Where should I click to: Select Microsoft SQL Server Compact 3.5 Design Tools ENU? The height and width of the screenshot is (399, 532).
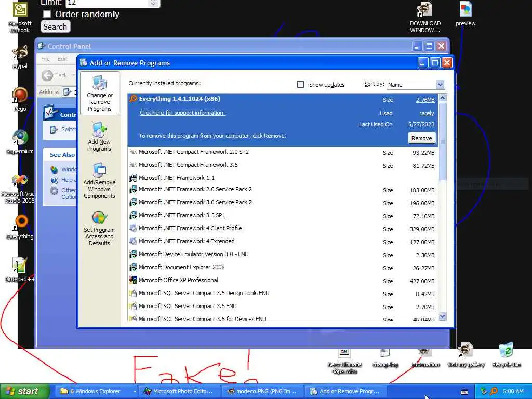coord(283,293)
